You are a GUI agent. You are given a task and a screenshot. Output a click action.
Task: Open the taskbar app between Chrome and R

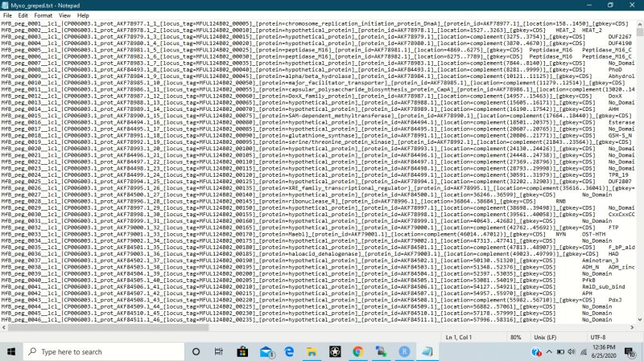pyautogui.click(x=381, y=351)
